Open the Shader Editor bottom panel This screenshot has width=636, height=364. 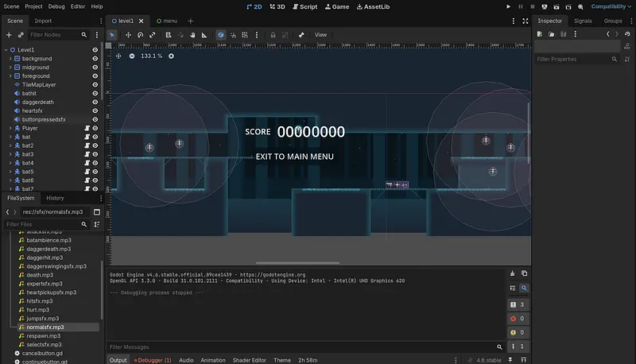coord(250,360)
